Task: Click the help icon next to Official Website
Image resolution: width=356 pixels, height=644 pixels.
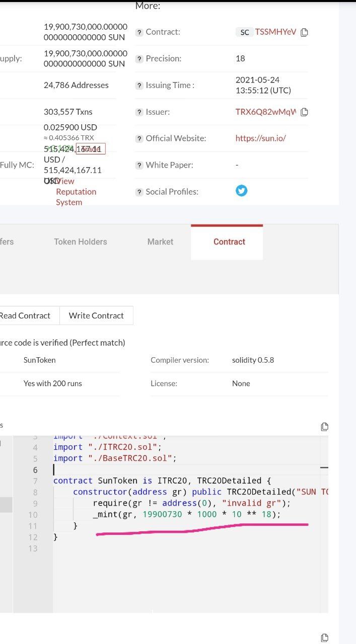Action: pos(139,138)
